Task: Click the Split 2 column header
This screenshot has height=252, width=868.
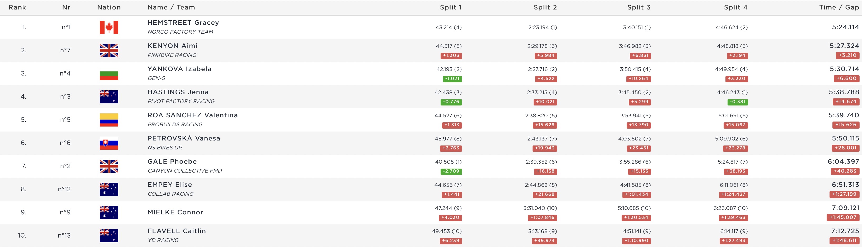Action: pos(545,7)
